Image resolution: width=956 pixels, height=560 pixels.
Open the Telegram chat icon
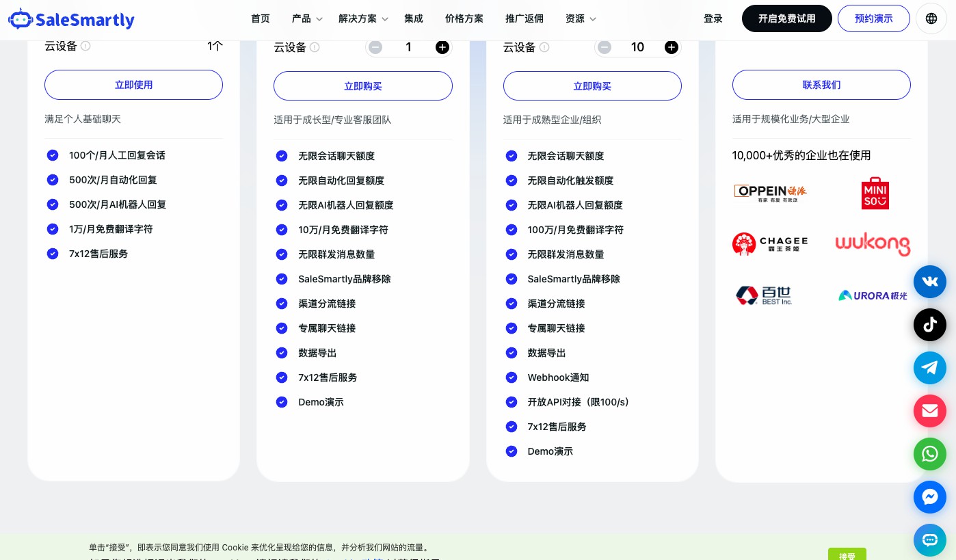coord(929,368)
